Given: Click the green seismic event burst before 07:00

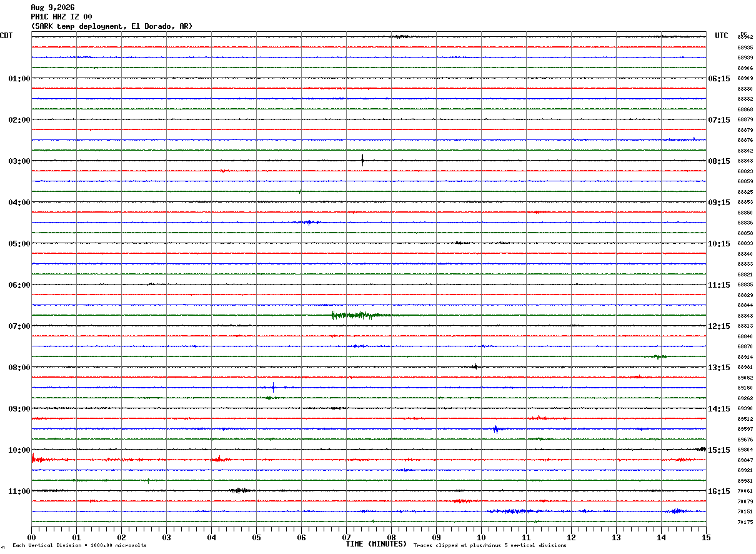Looking at the screenshot, I should point(361,315).
